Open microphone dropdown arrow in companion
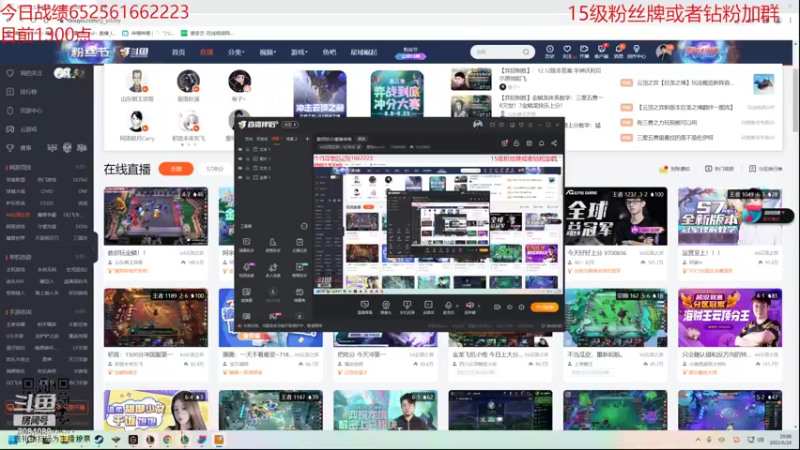Viewport: 800px width, 450px height. pyautogui.click(x=457, y=307)
